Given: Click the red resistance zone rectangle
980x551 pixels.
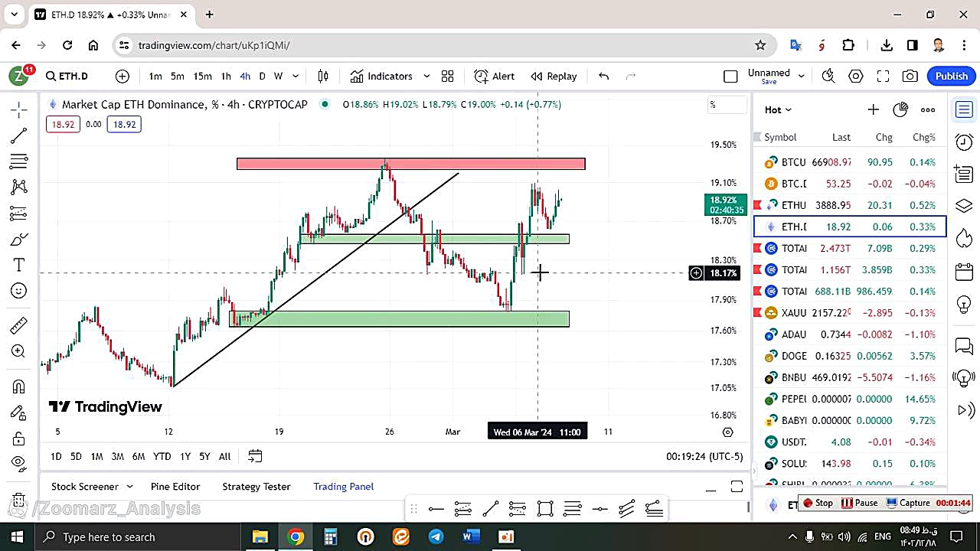Looking at the screenshot, I should coord(411,164).
